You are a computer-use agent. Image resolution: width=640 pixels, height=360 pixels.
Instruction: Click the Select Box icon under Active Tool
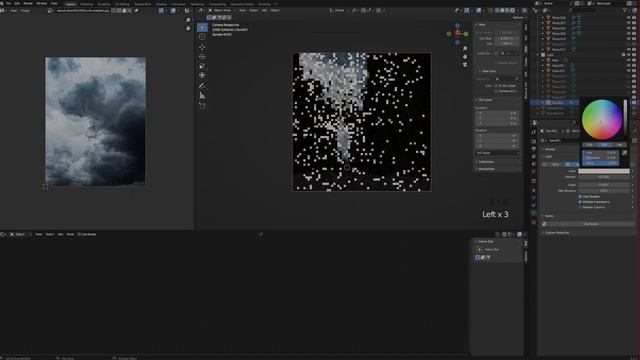pos(480,249)
